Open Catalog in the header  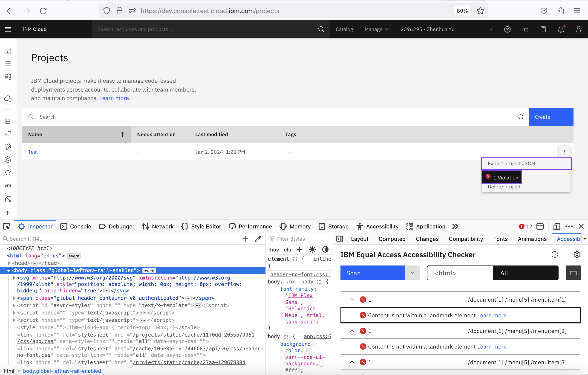[x=344, y=29]
